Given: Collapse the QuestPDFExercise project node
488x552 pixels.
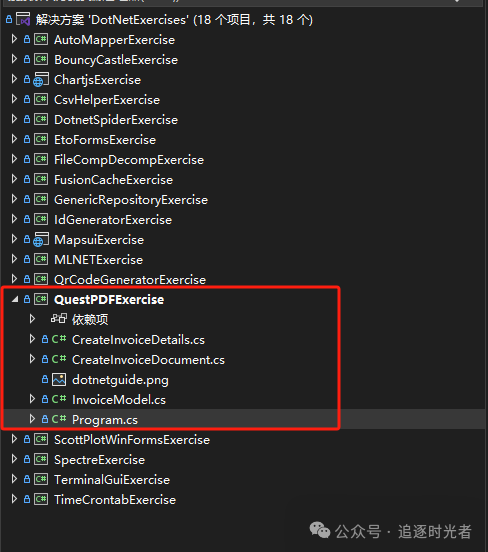Looking at the screenshot, I should tap(15, 299).
